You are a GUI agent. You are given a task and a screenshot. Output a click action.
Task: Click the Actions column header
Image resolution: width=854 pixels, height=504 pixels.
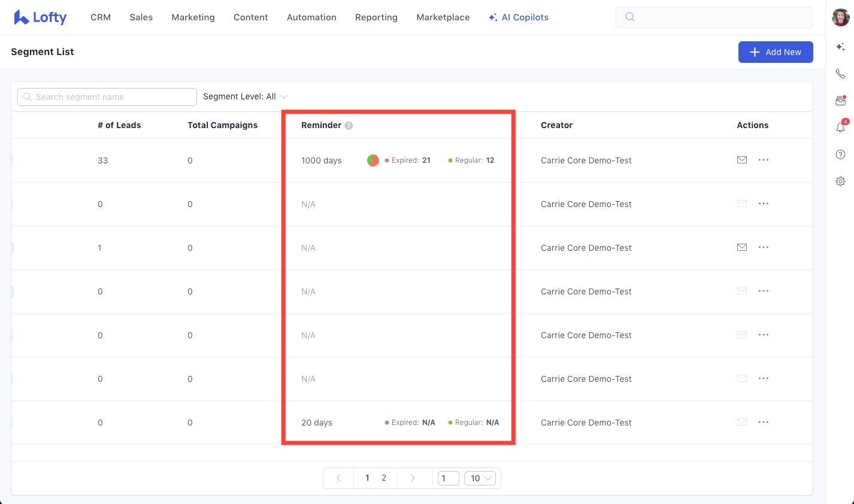tap(753, 125)
